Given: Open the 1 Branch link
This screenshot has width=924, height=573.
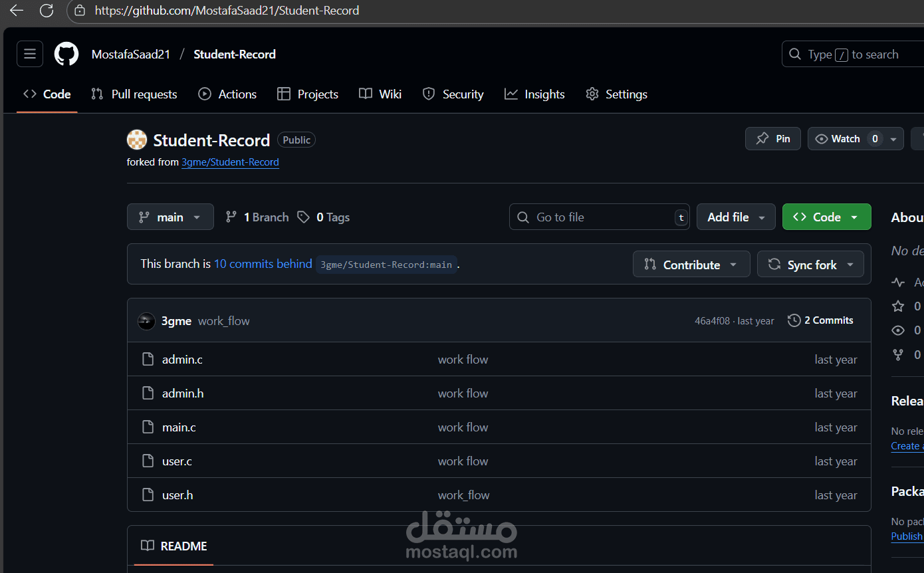Looking at the screenshot, I should [257, 217].
